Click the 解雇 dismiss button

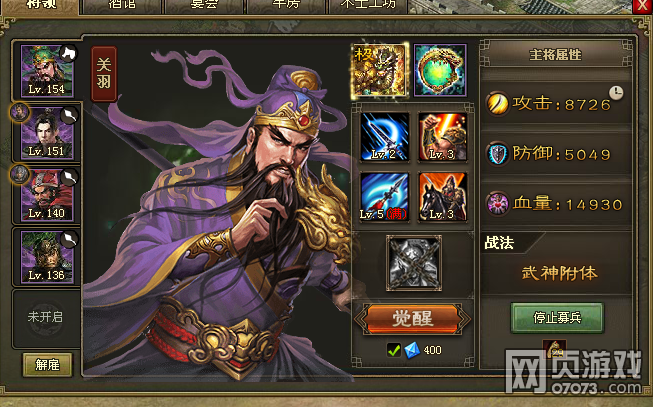[x=47, y=365]
